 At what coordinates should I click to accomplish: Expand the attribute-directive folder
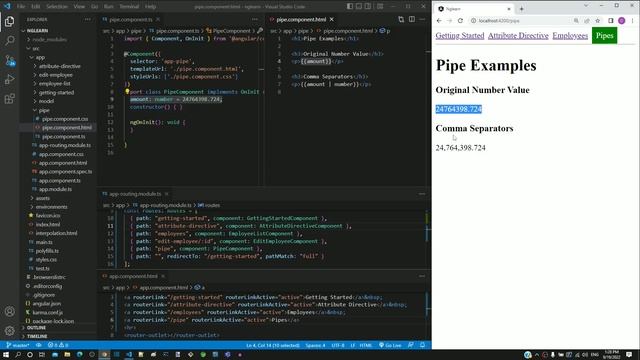point(60,66)
